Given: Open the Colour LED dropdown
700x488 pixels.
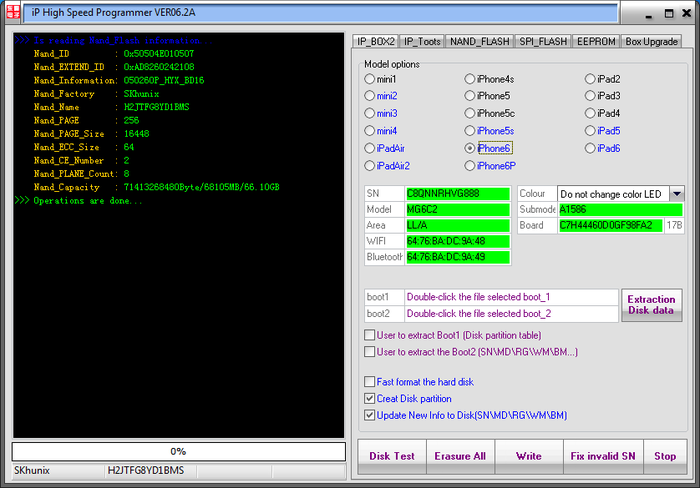Looking at the screenshot, I should (676, 194).
